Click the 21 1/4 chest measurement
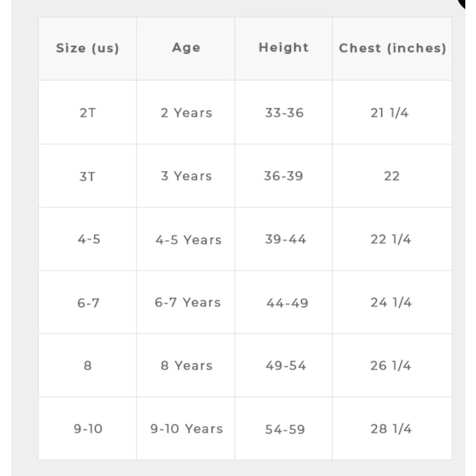 coord(389,113)
